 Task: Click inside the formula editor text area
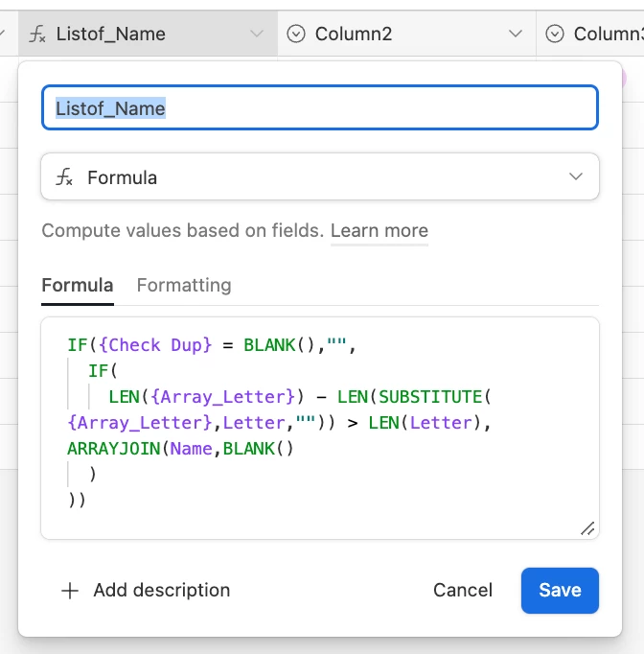tap(320, 428)
